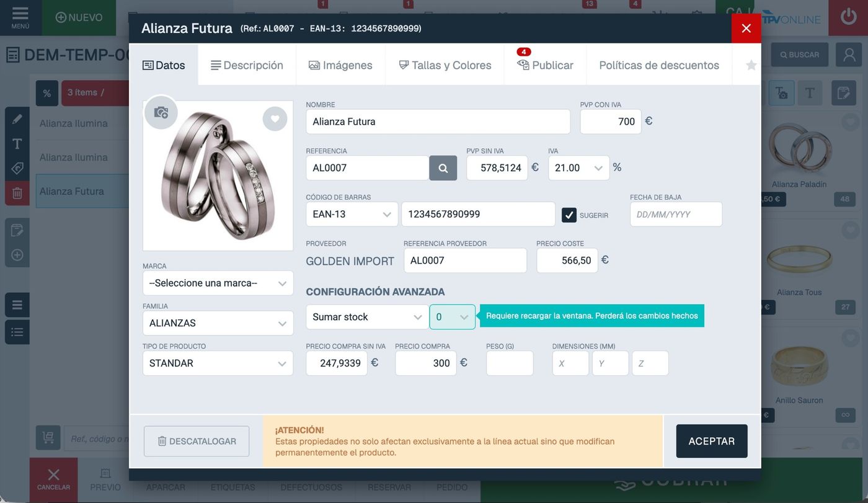Image resolution: width=868 pixels, height=503 pixels.
Task: Uncheck the Sugerir checkbox
Action: pyautogui.click(x=569, y=215)
